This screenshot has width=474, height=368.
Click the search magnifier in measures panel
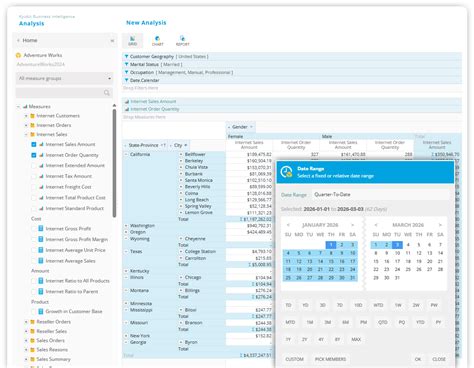(x=107, y=93)
